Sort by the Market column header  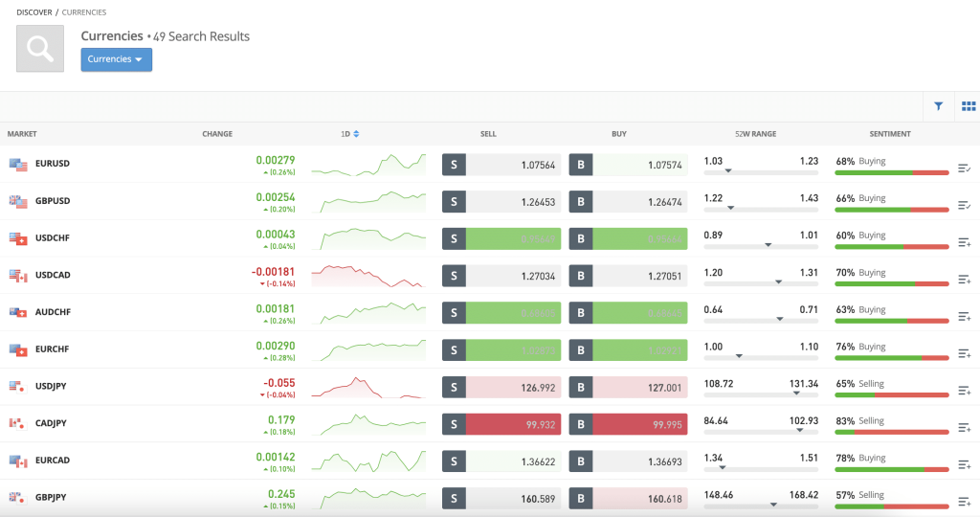tap(22, 134)
